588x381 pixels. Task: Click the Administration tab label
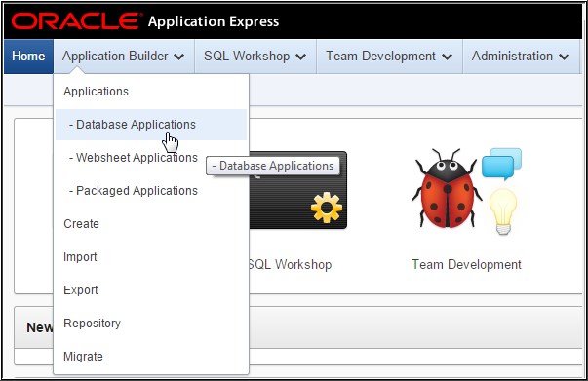tap(512, 57)
